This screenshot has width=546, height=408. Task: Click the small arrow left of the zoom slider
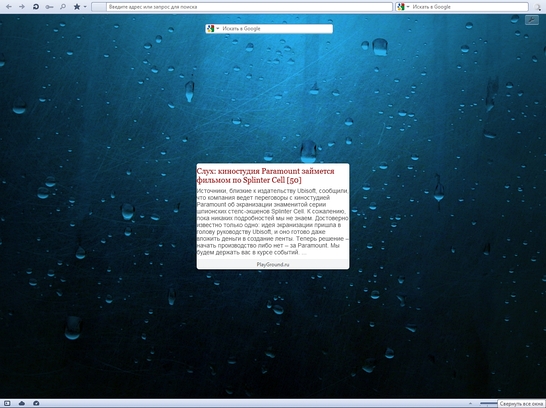[x=470, y=403]
